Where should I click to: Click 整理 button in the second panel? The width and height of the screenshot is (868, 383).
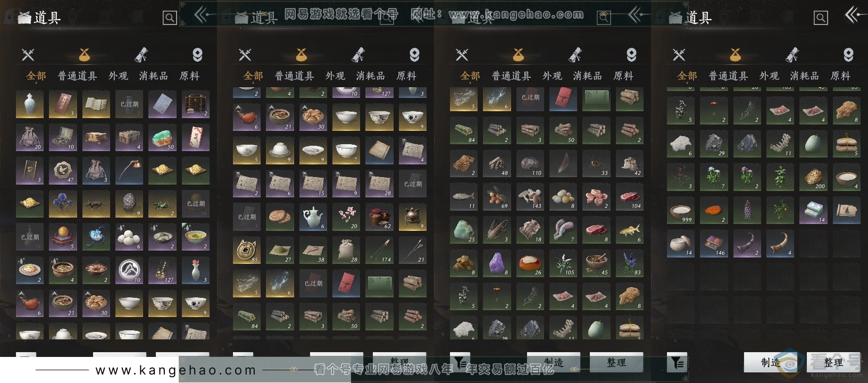tap(399, 361)
